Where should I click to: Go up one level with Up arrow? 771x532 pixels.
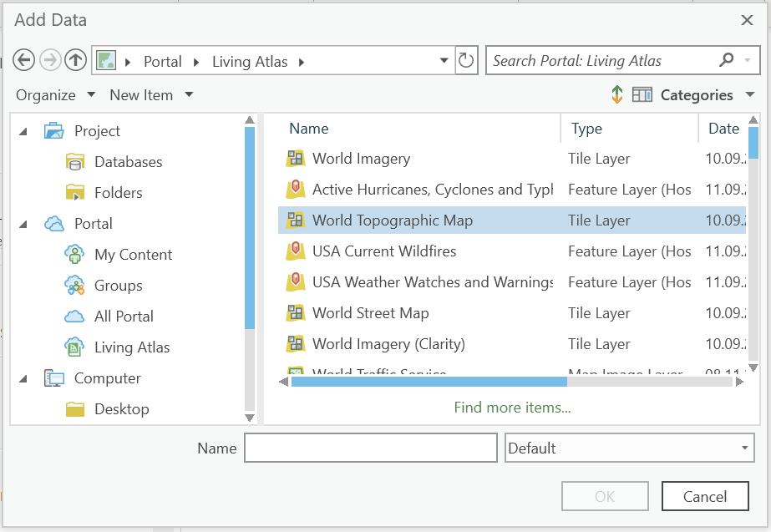(75, 60)
